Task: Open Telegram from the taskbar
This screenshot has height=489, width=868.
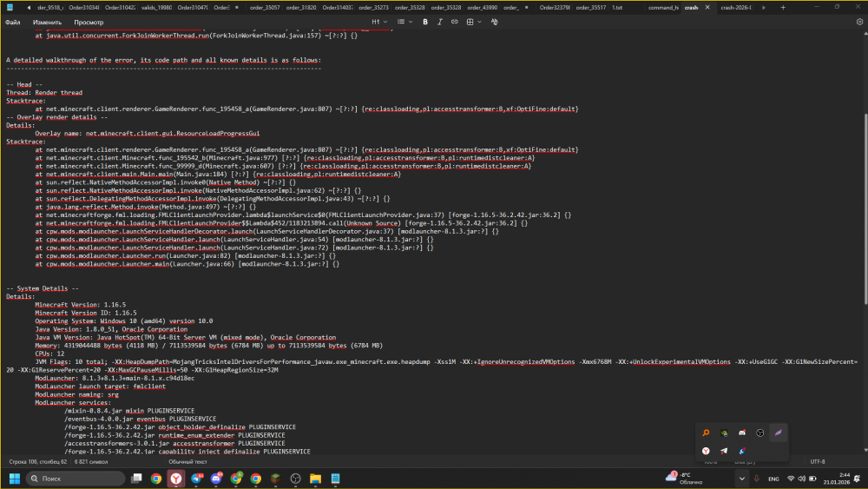Action: [x=196, y=479]
